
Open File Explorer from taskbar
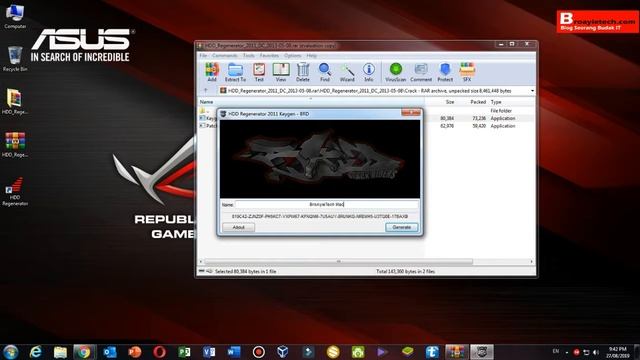point(60,351)
